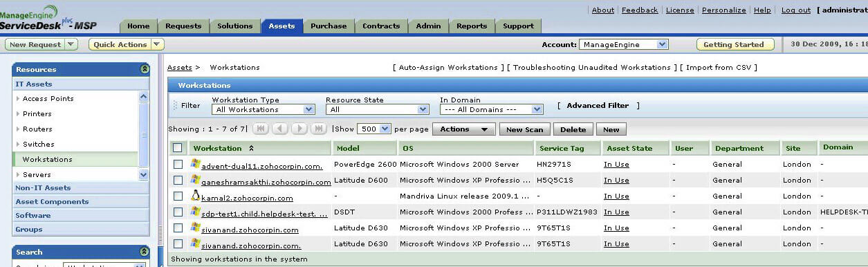
Task: Check the box for advent-dual11.zohocorpin.com
Action: pyautogui.click(x=178, y=164)
